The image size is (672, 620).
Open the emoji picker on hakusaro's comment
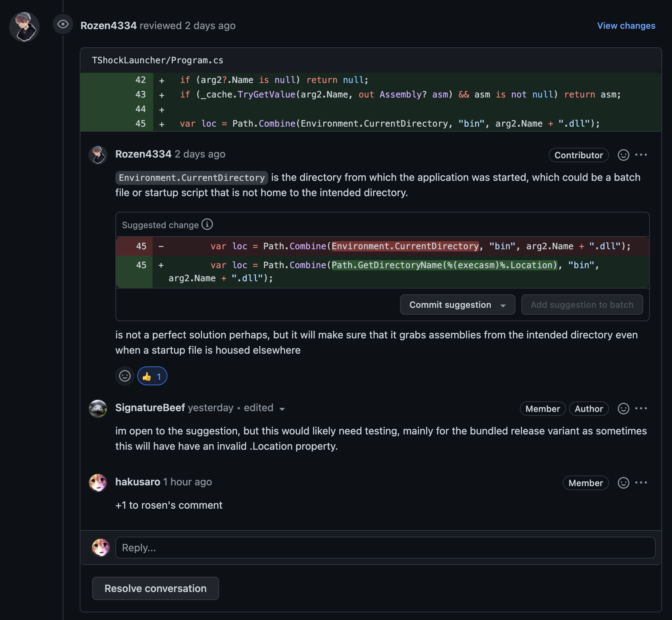(623, 482)
